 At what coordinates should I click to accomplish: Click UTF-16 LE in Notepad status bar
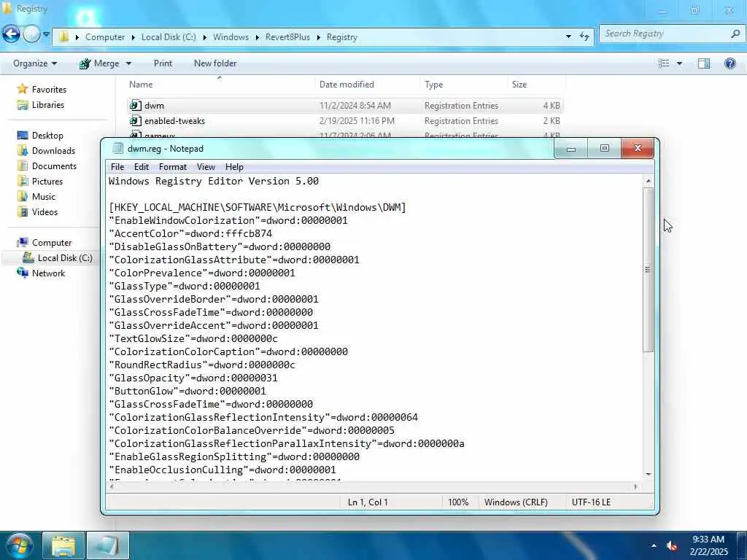tap(591, 502)
